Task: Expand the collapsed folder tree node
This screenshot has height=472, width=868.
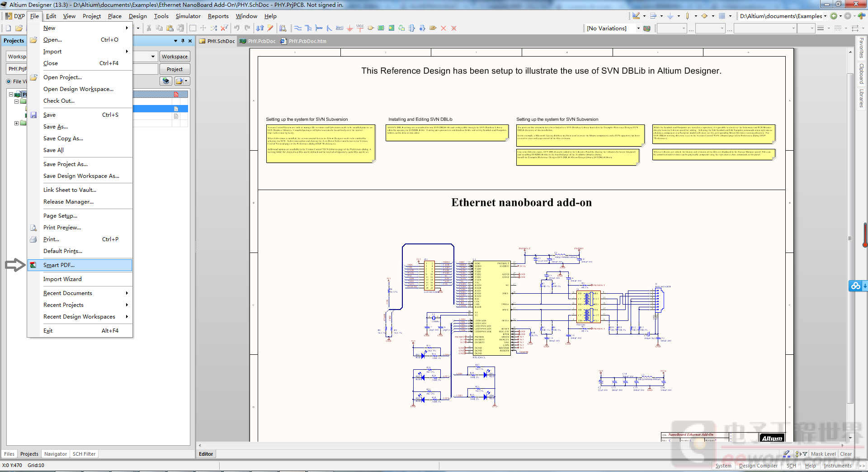Action: (x=16, y=123)
